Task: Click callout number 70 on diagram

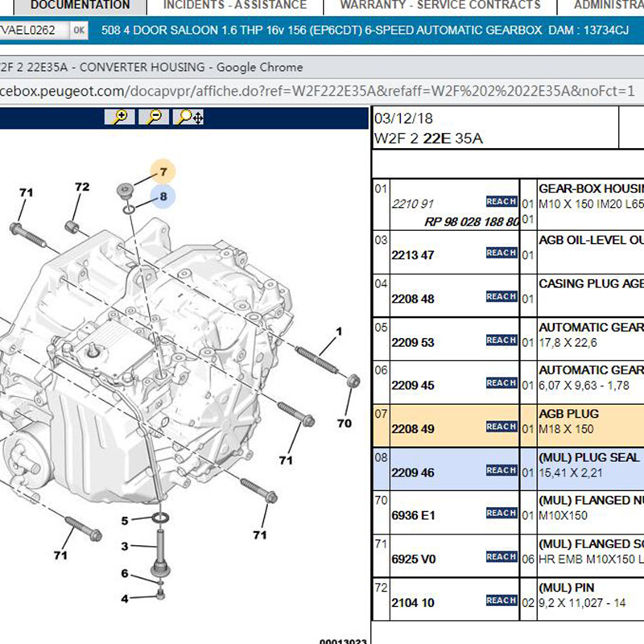Action: pos(344,423)
